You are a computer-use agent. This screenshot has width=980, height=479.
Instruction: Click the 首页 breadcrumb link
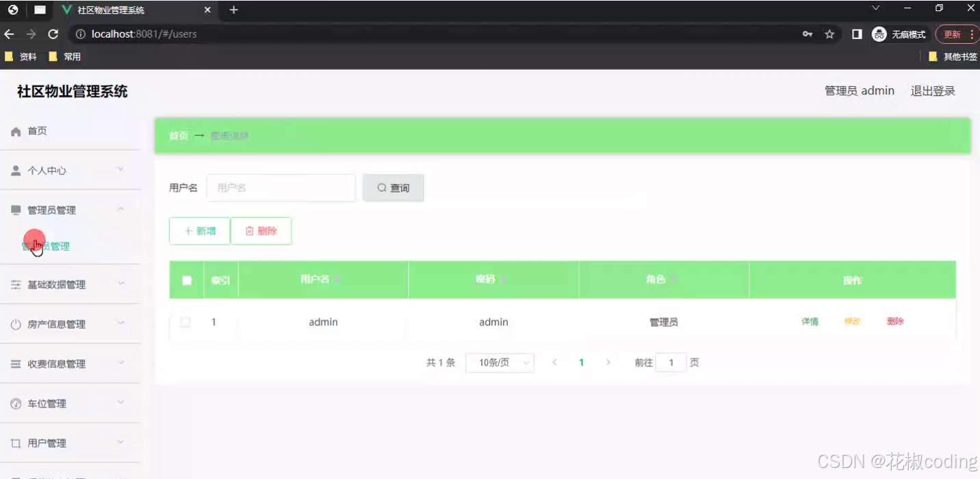tap(178, 136)
